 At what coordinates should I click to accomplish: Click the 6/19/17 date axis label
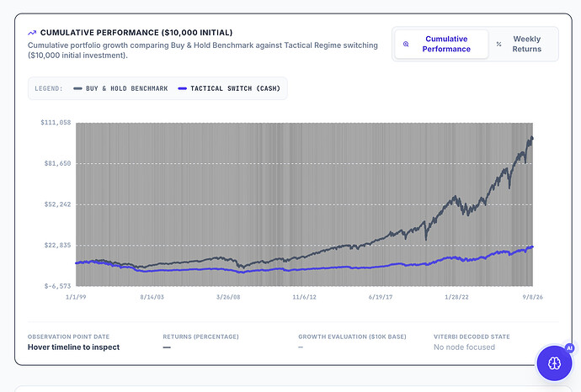[x=381, y=297]
